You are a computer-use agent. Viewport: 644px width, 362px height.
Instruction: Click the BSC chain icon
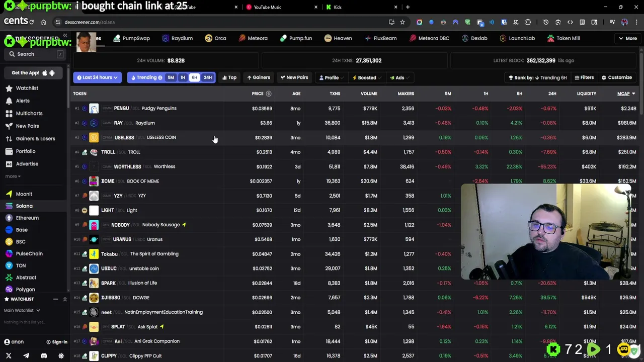(x=9, y=242)
